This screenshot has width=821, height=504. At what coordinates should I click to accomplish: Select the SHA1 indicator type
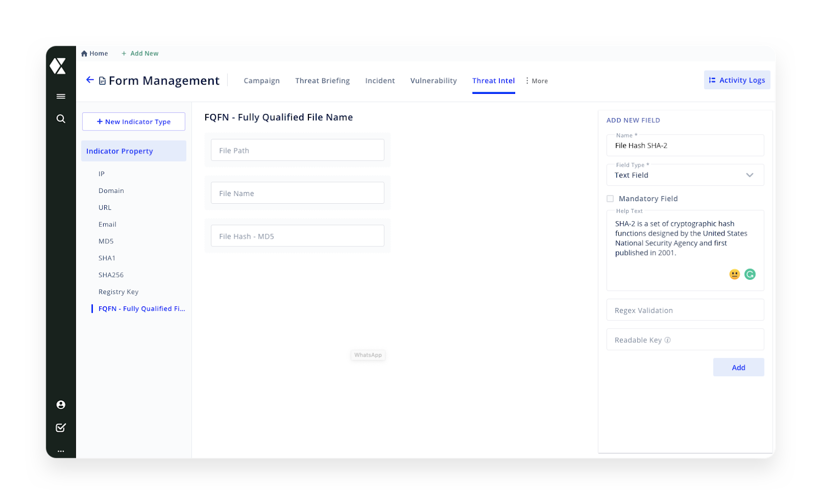[107, 258]
